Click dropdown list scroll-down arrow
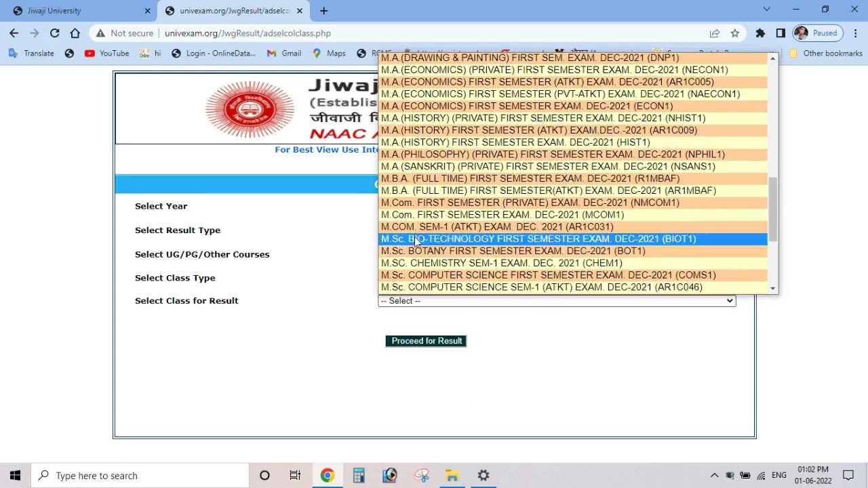This screenshot has width=868, height=488. tap(772, 288)
